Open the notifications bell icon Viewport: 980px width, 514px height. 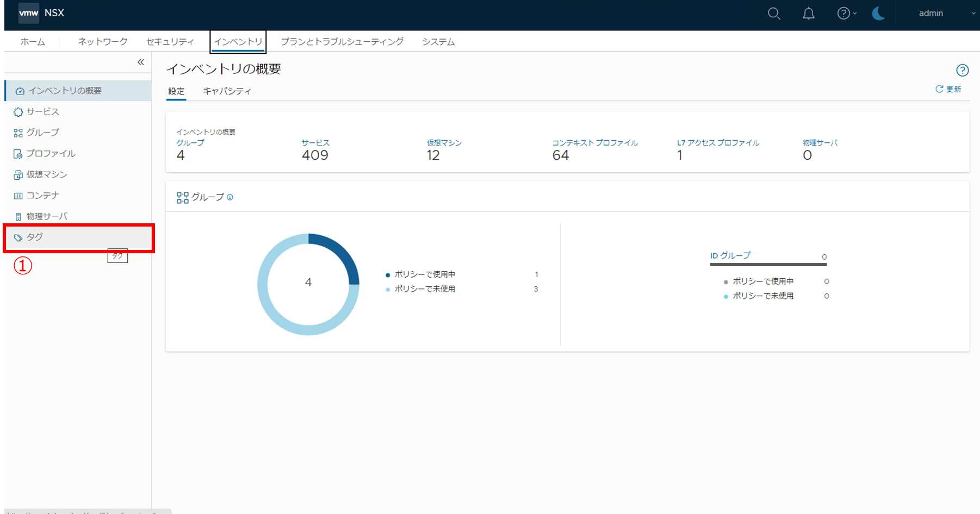point(809,14)
